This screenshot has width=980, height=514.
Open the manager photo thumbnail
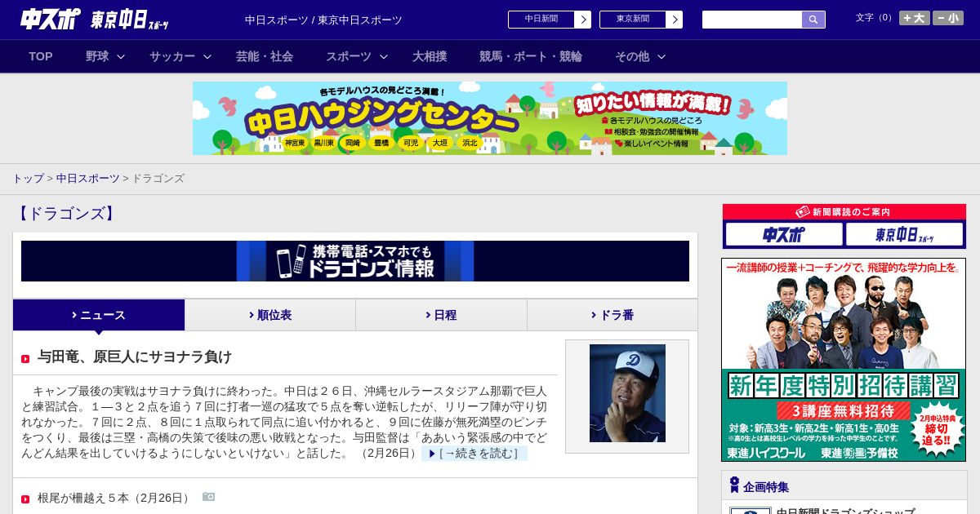coord(627,393)
